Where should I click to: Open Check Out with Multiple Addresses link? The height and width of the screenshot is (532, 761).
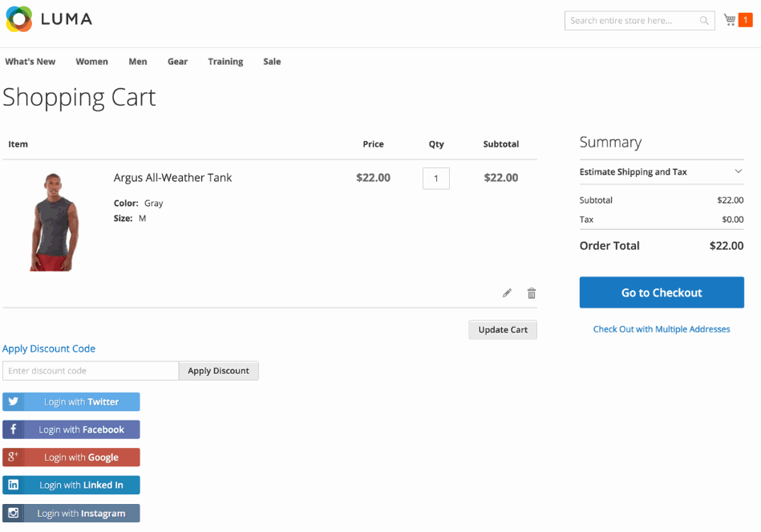[x=661, y=329]
